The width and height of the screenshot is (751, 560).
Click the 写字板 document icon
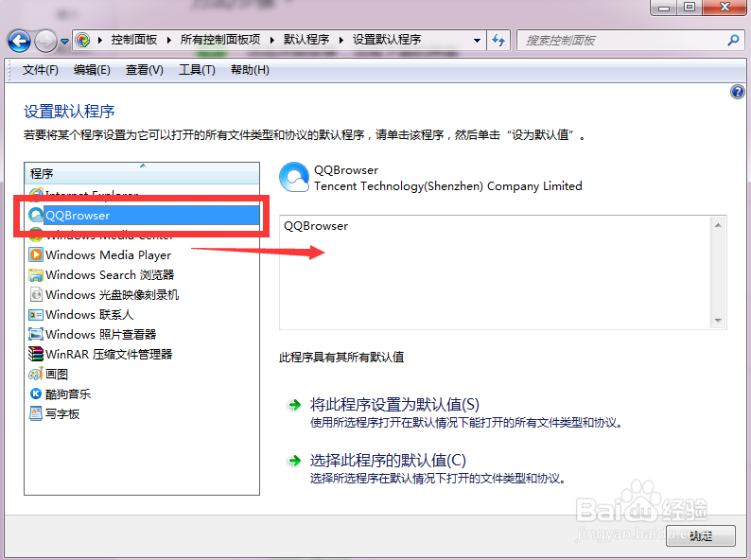(36, 413)
